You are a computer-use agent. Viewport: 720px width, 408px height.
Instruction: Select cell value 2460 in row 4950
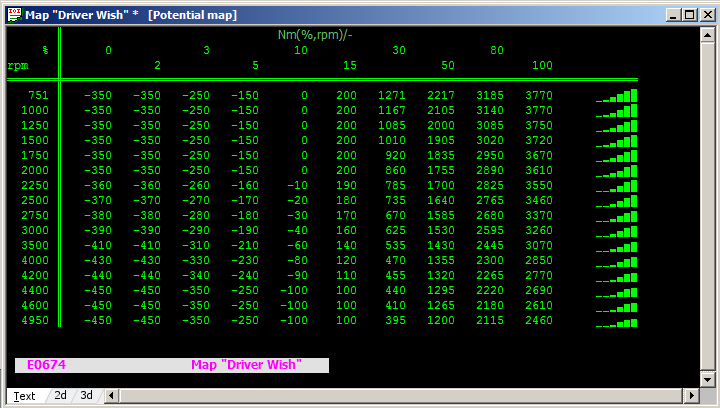539,320
